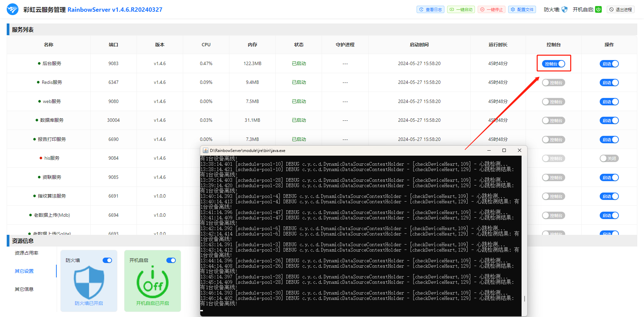Select the 指纹算法服务 service name
This screenshot has width=644, height=317.
52,196
